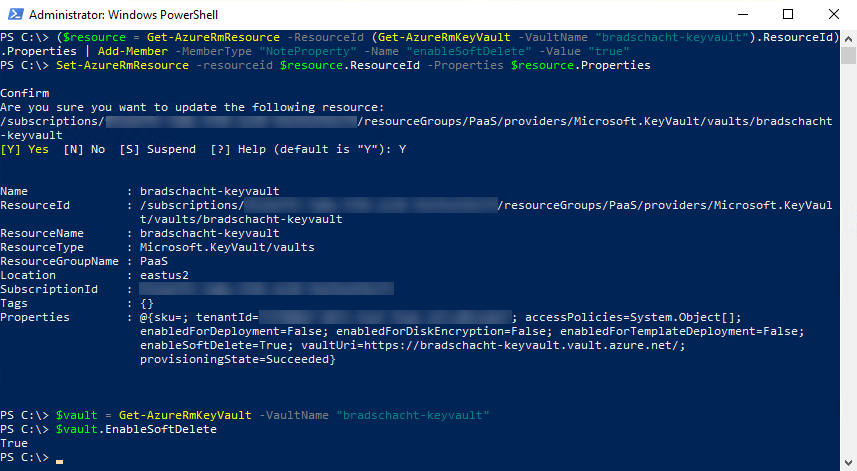Screen dimensions: 857x471
Task: Click the scrollbar down arrow
Action: 848,462
